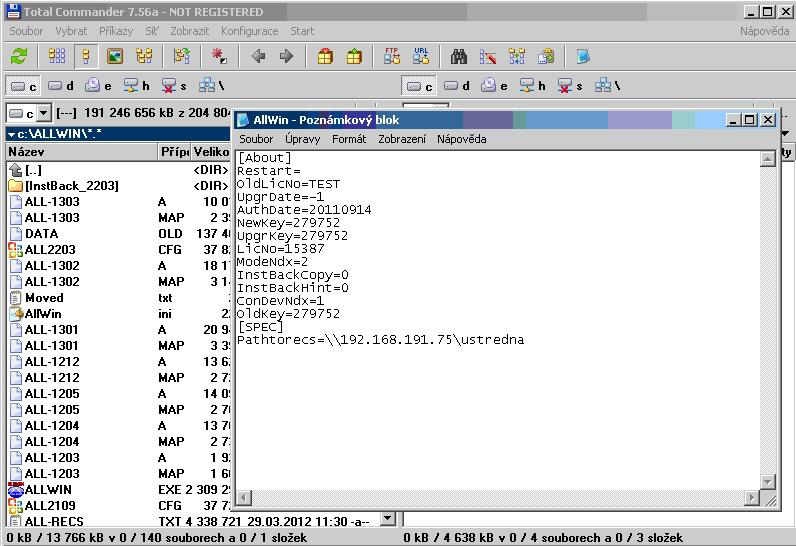Show directory tree toolbar icon
796x546 pixels.
click(144, 56)
